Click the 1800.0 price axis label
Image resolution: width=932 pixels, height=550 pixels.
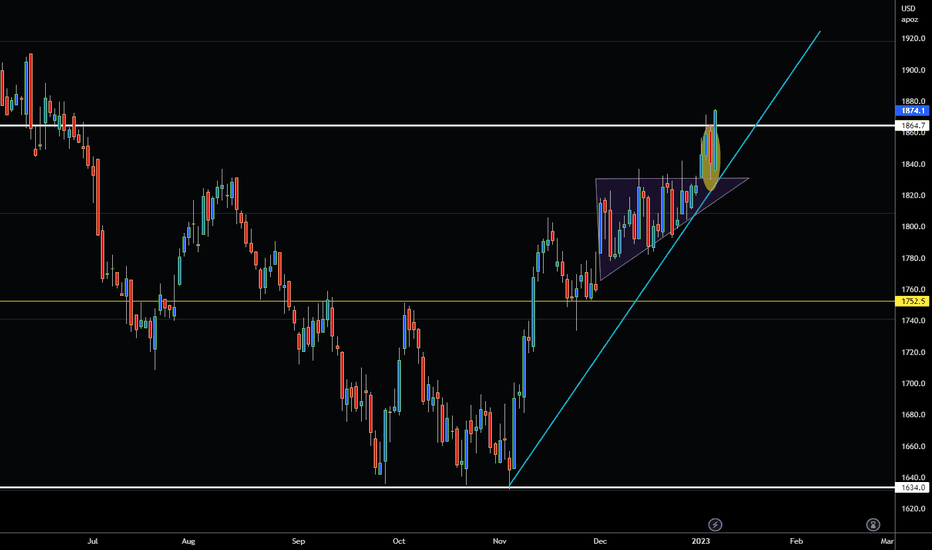tap(913, 227)
